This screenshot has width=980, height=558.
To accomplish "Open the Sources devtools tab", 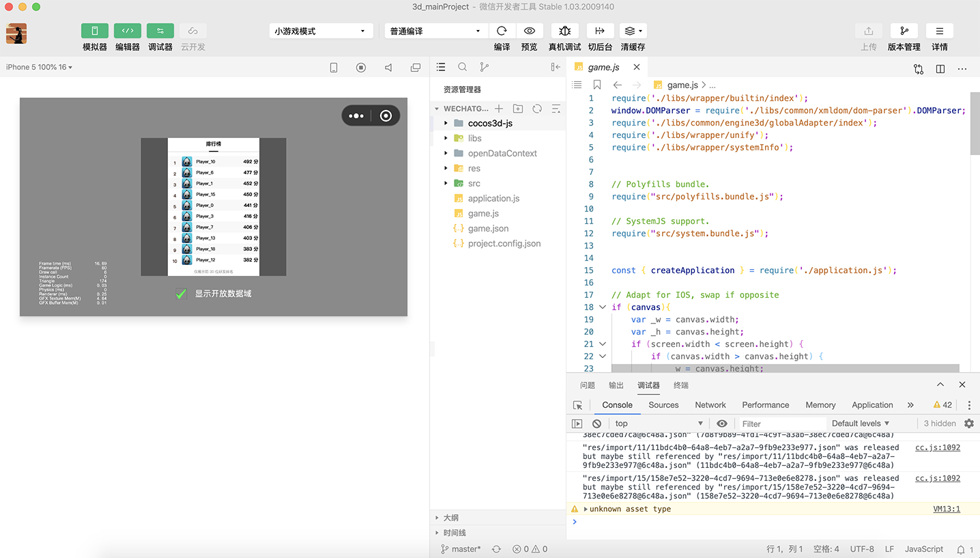I will (663, 405).
